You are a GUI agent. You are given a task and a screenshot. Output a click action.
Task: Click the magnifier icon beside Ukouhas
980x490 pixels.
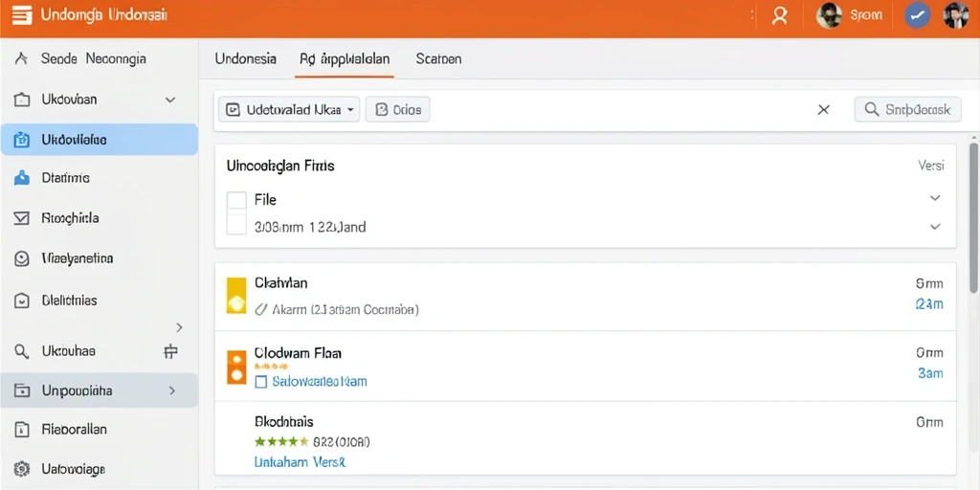pos(22,351)
